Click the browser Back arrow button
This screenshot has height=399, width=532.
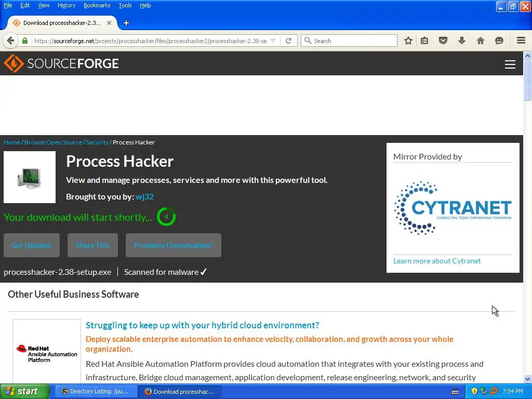10,41
